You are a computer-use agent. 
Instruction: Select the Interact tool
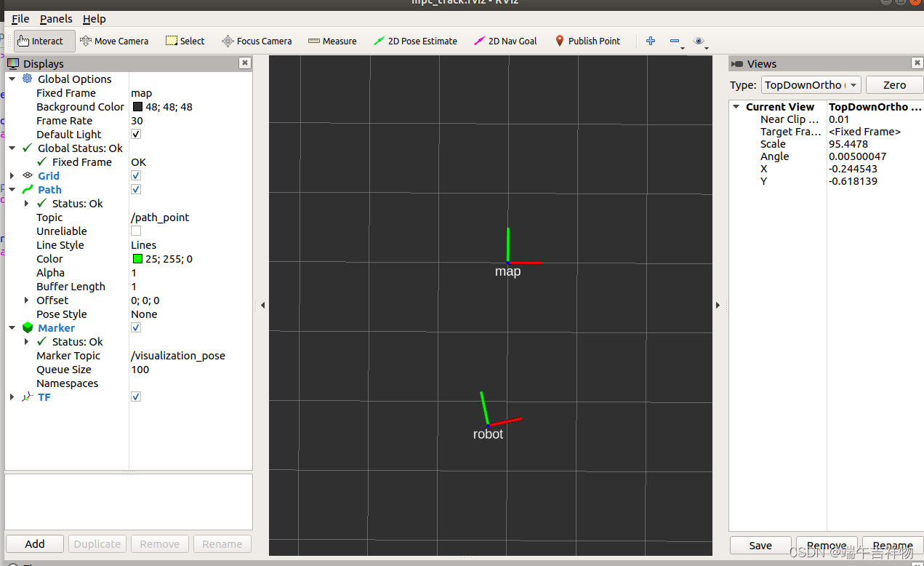pos(44,41)
